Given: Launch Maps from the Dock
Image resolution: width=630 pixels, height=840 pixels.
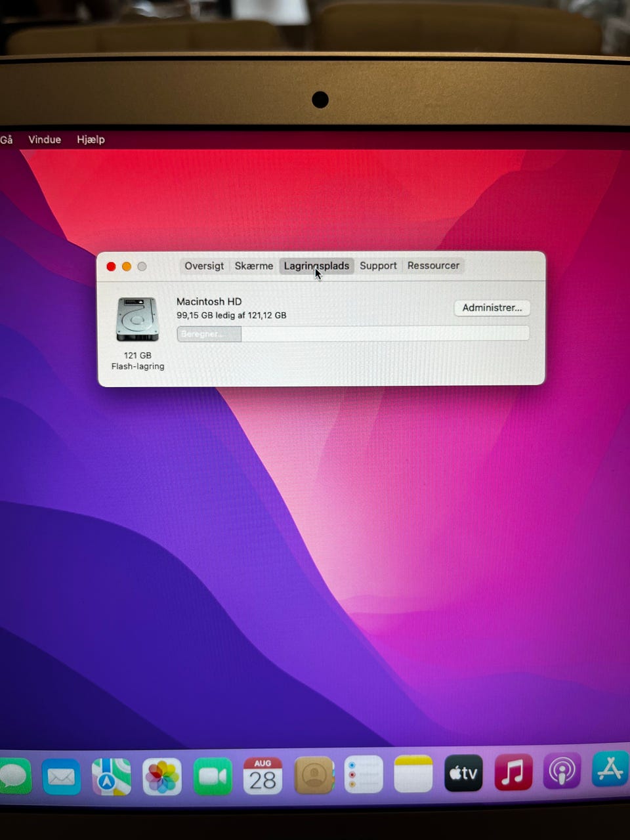Looking at the screenshot, I should (111, 777).
